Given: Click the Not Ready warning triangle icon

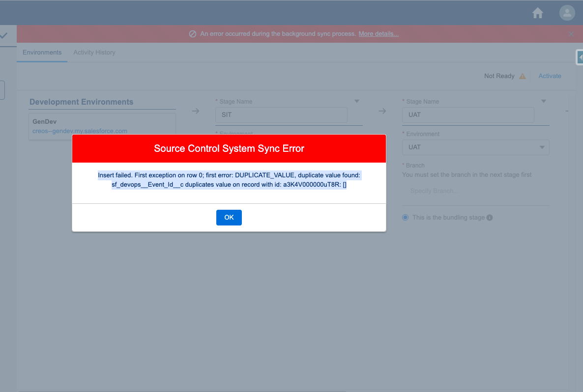Looking at the screenshot, I should click(523, 76).
